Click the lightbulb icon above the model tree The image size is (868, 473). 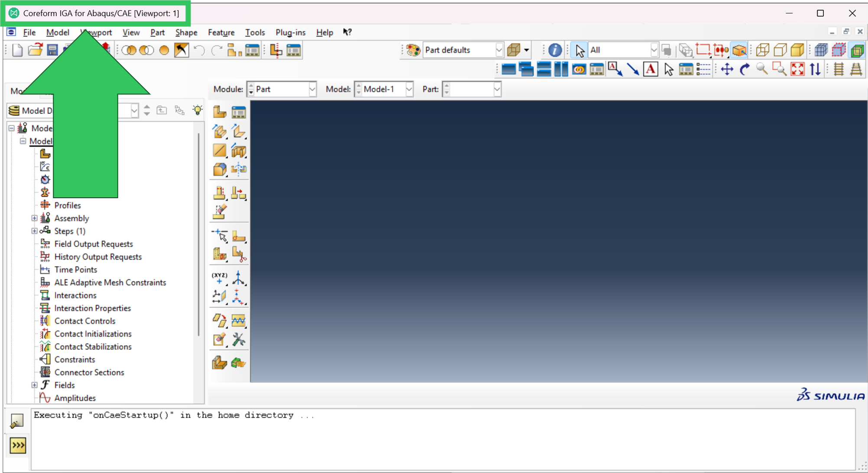198,110
